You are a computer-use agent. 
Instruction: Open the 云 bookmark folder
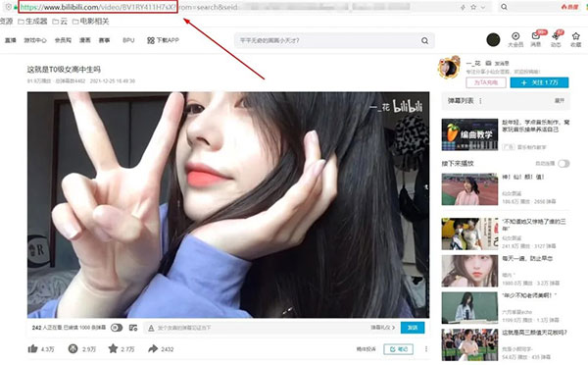[60, 22]
